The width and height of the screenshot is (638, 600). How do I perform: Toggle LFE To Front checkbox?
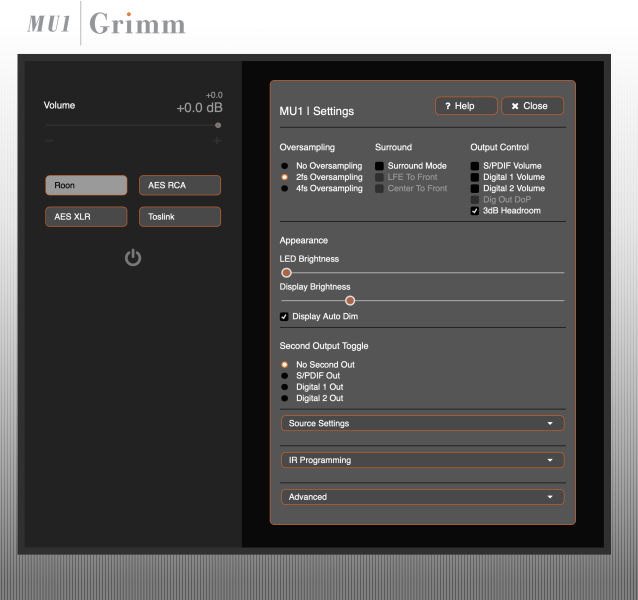point(379,177)
